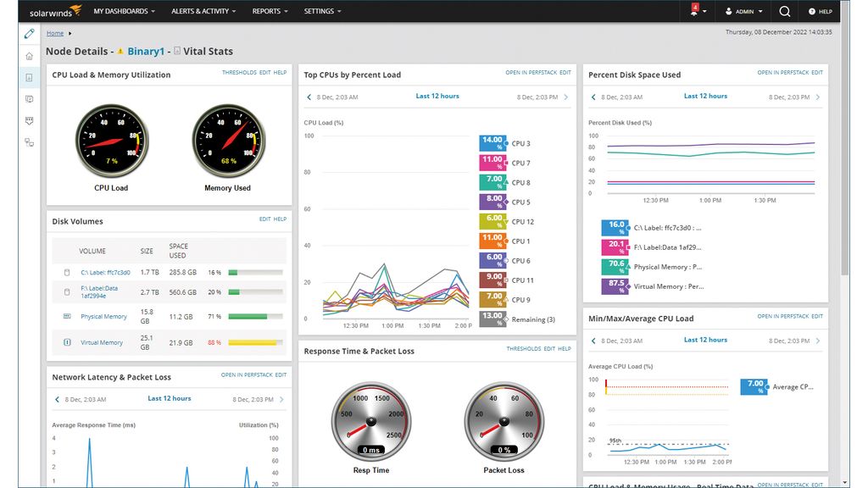The width and height of the screenshot is (868, 488).
Task: Expand the ALERTS & ACTIVITY dropdown
Action: tap(203, 11)
